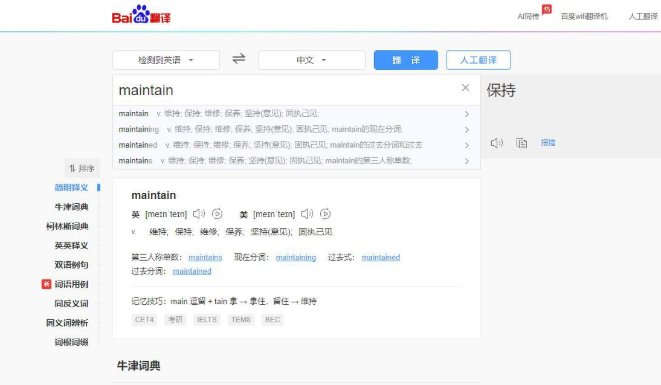The width and height of the screenshot is (661, 385).
Task: Jump to 同义词辨析 sidebar section
Action: [67, 323]
